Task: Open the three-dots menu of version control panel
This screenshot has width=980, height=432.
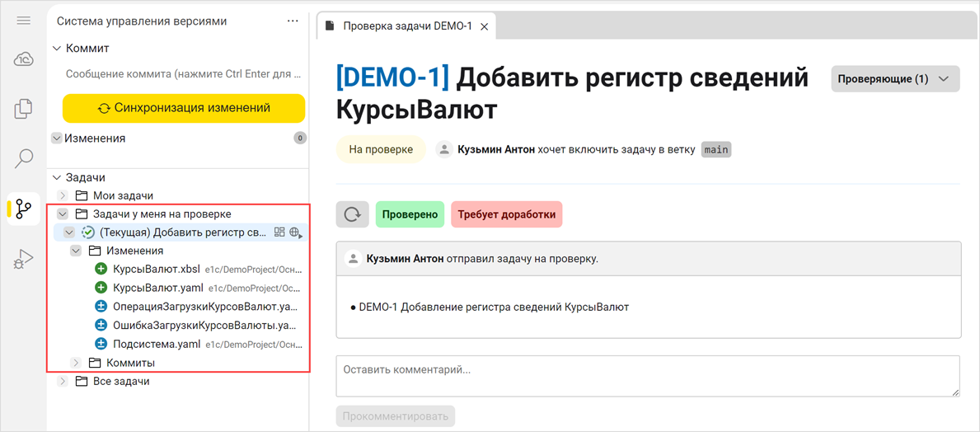Action: click(x=293, y=21)
